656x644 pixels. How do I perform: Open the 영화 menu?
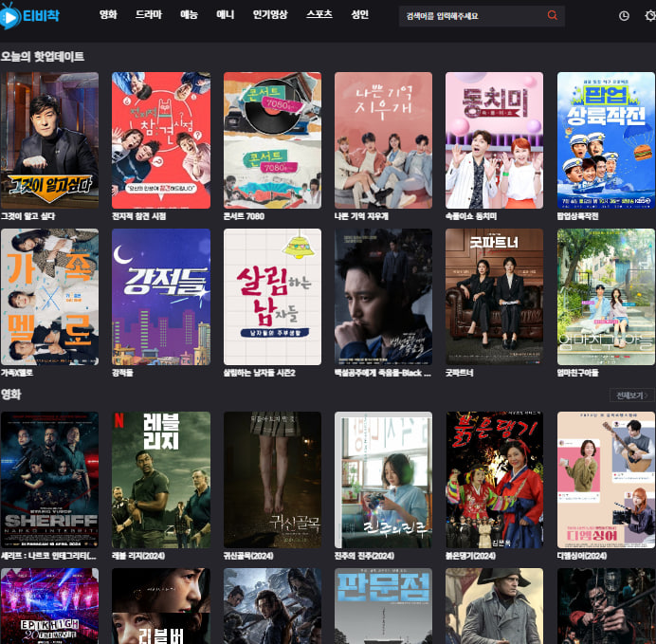pos(108,14)
